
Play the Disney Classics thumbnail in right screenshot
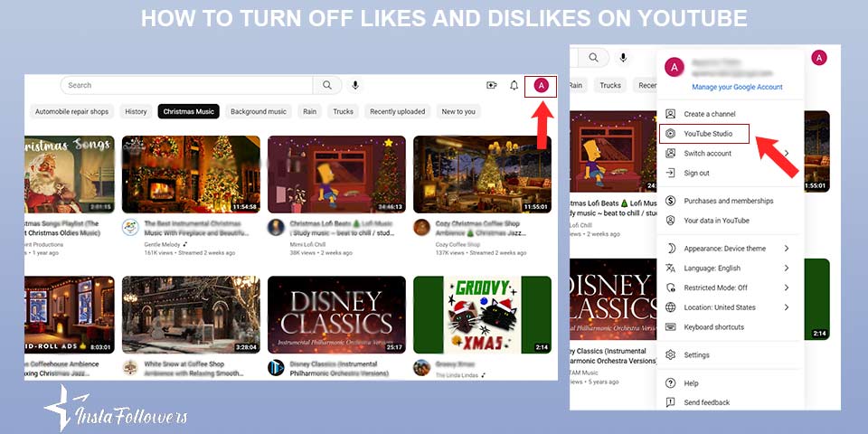613,299
